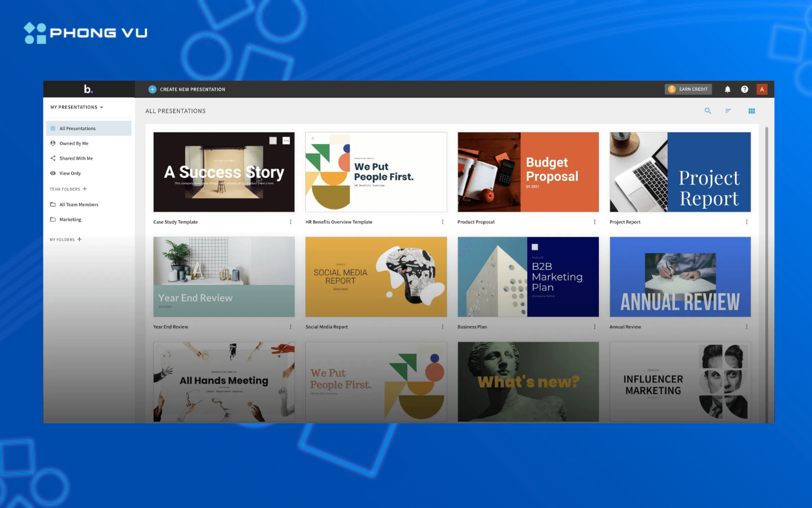Screen dimensions: 812x508
Task: Toggle the grid layout view
Action: [752, 111]
